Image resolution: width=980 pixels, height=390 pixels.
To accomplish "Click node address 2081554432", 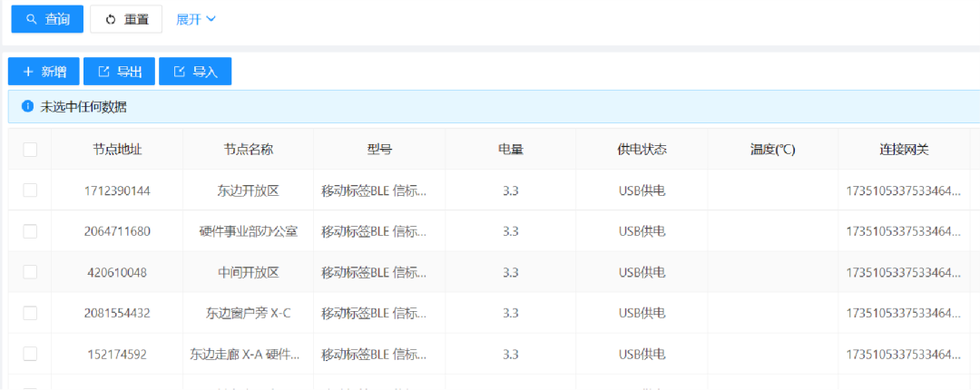I will (x=117, y=313).
